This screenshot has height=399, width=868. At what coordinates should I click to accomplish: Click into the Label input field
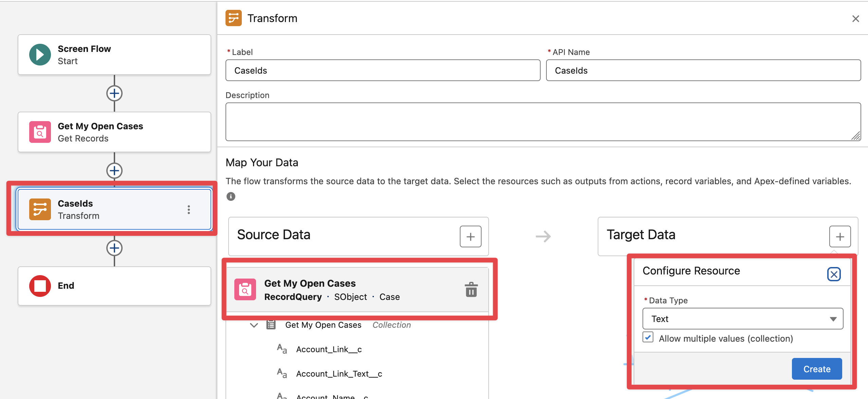(382, 71)
